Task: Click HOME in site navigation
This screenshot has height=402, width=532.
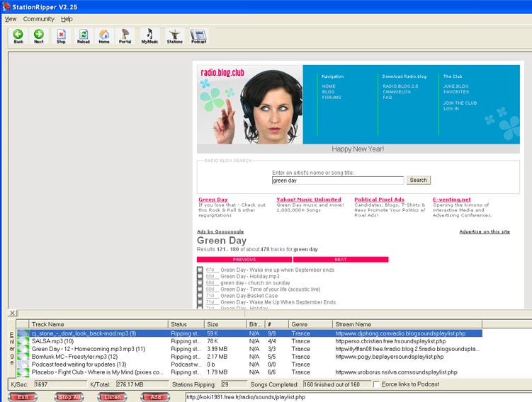Action: pos(329,86)
